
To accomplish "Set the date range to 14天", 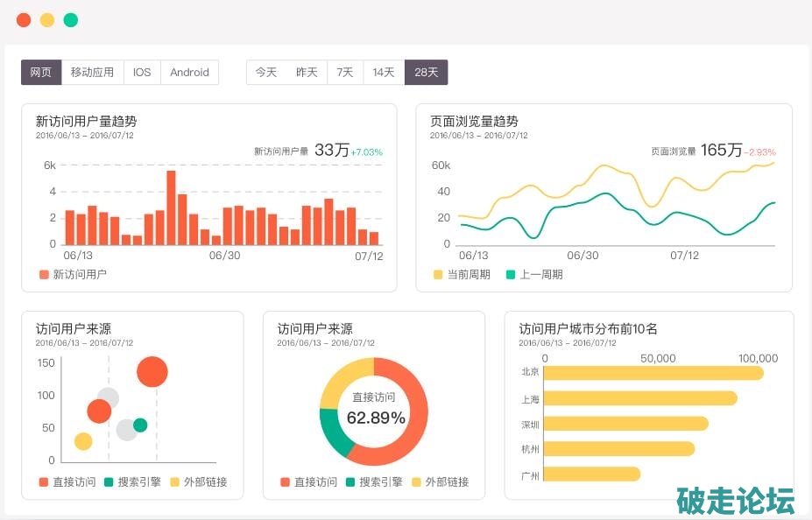I will tap(384, 73).
